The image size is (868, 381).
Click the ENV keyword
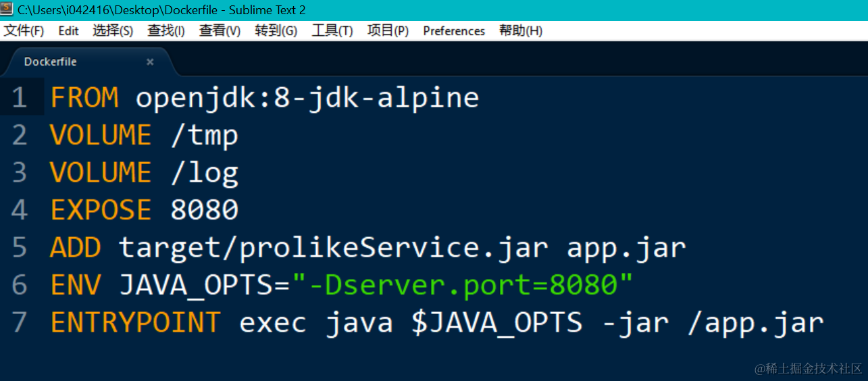click(76, 285)
